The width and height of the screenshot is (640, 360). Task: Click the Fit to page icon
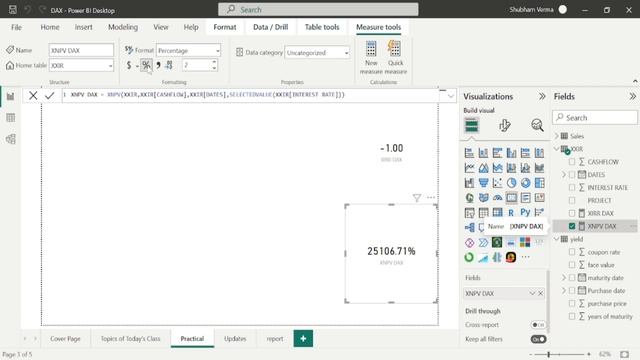pyautogui.click(x=624, y=354)
